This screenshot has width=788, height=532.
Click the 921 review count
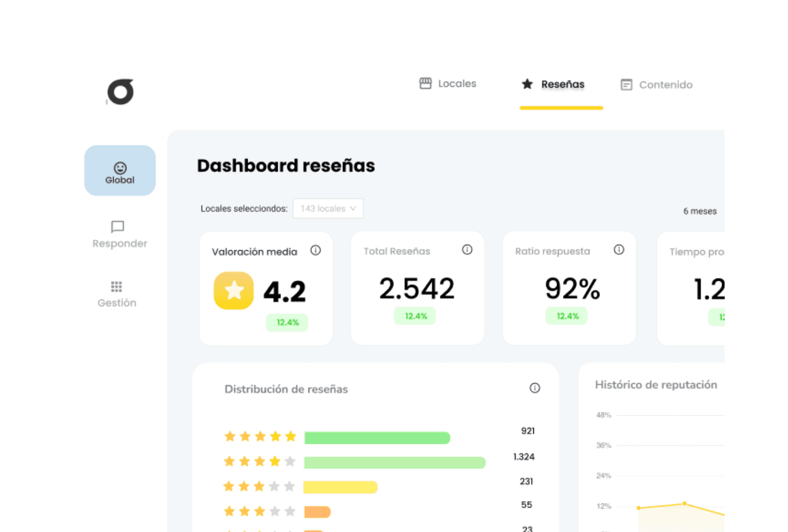click(528, 431)
